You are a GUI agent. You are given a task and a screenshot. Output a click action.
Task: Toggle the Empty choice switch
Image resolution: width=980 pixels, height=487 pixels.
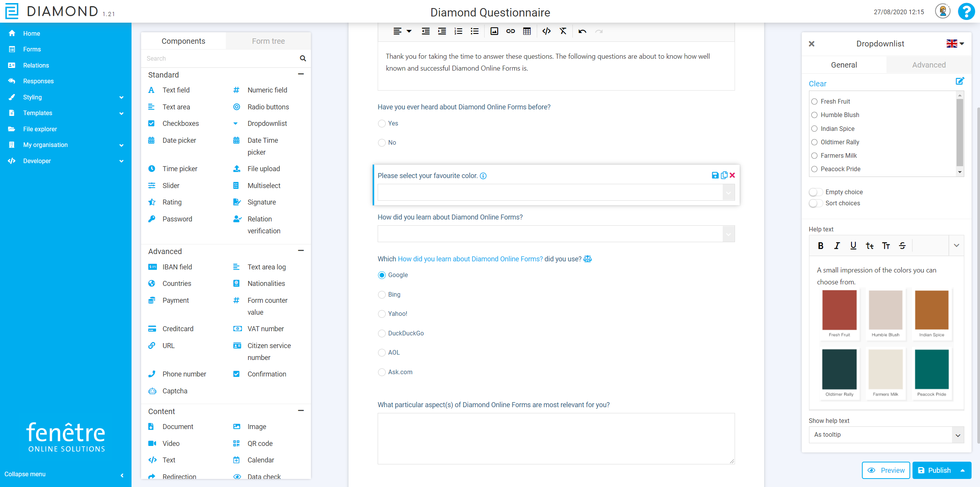pyautogui.click(x=816, y=192)
